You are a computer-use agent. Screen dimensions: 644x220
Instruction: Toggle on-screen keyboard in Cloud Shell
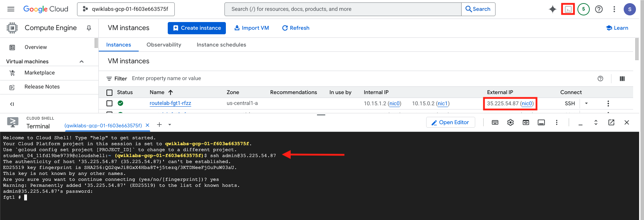click(495, 122)
